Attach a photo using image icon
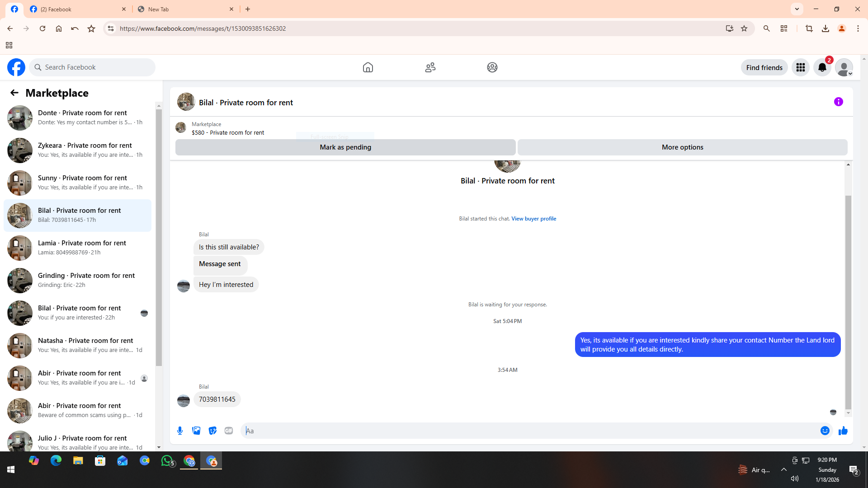 click(196, 431)
